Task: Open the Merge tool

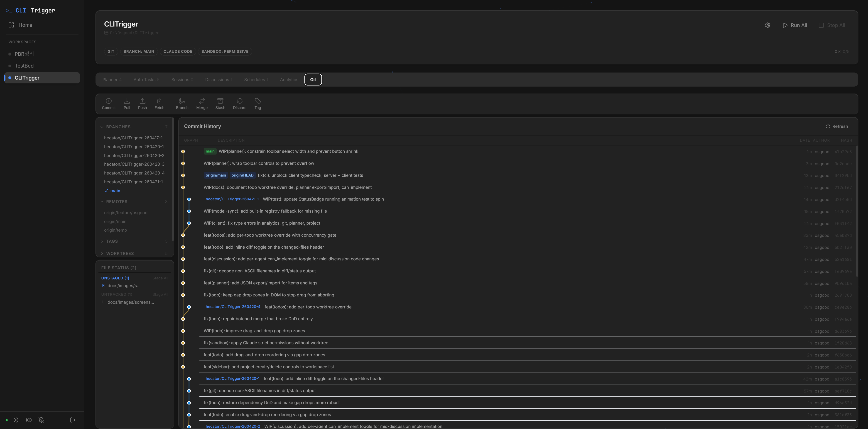Action: click(x=202, y=104)
